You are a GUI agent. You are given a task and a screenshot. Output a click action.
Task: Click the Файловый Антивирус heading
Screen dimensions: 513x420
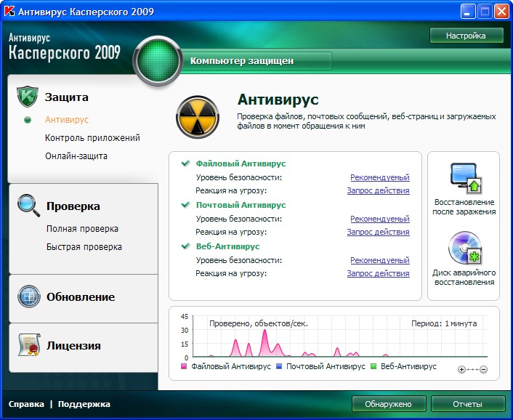(x=241, y=163)
